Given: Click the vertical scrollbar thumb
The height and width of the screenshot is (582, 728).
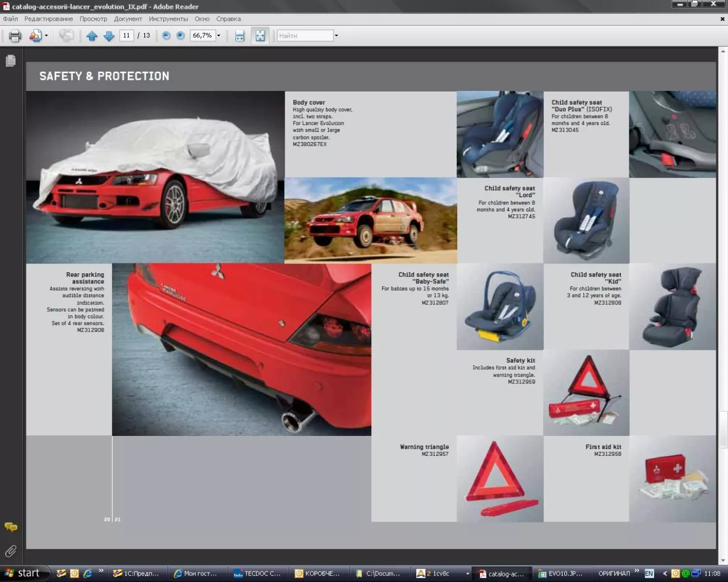Looking at the screenshot, I should (x=722, y=429).
